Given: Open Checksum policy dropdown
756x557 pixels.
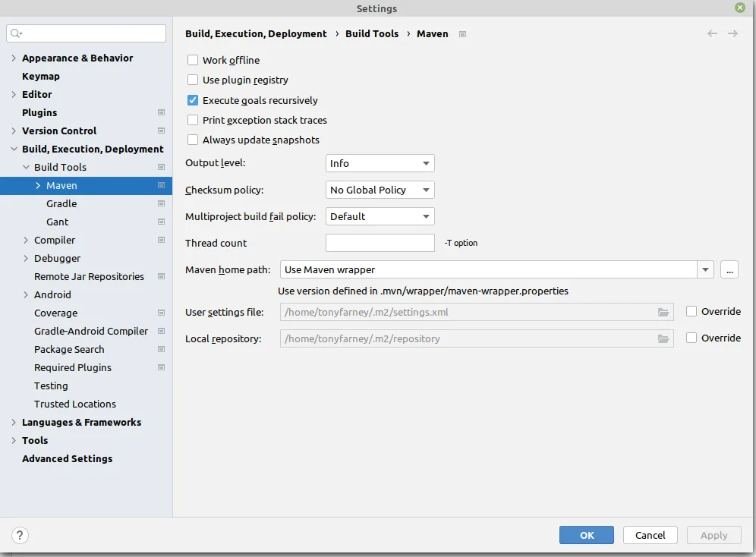Looking at the screenshot, I should pyautogui.click(x=380, y=190).
